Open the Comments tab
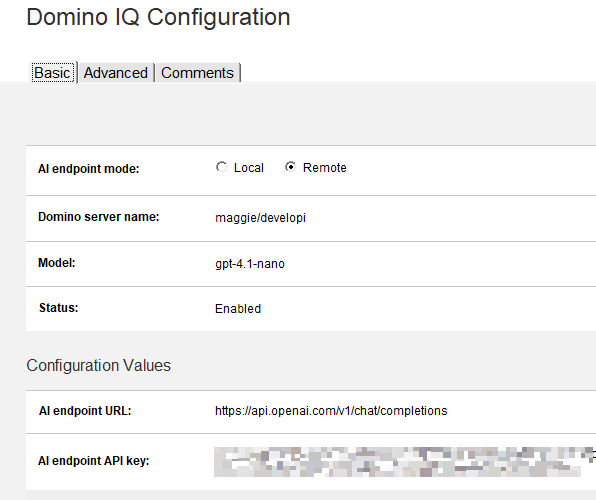Viewport: 596px width, 500px height. 197,73
